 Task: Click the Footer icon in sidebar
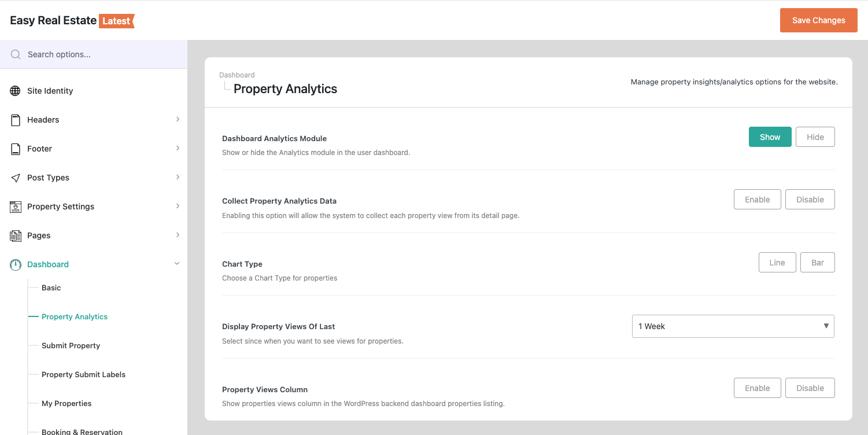(16, 149)
